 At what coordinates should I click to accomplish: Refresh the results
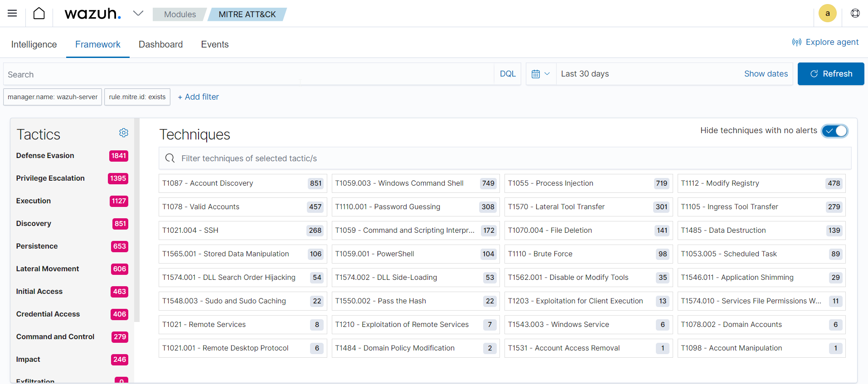(x=831, y=74)
